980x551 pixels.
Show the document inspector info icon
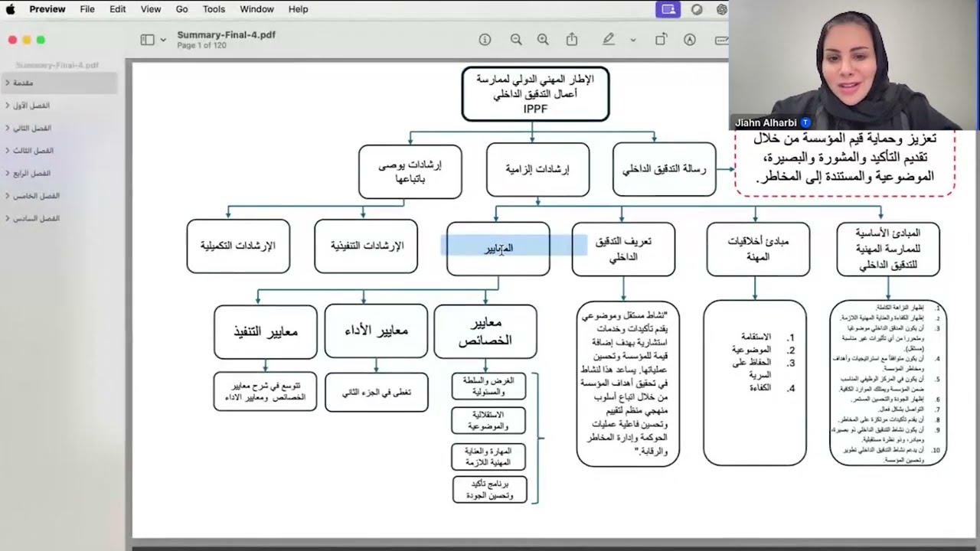tap(485, 40)
